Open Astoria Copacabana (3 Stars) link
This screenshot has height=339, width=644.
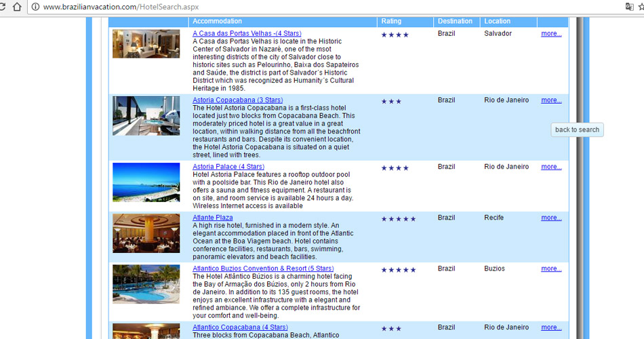[x=237, y=100]
